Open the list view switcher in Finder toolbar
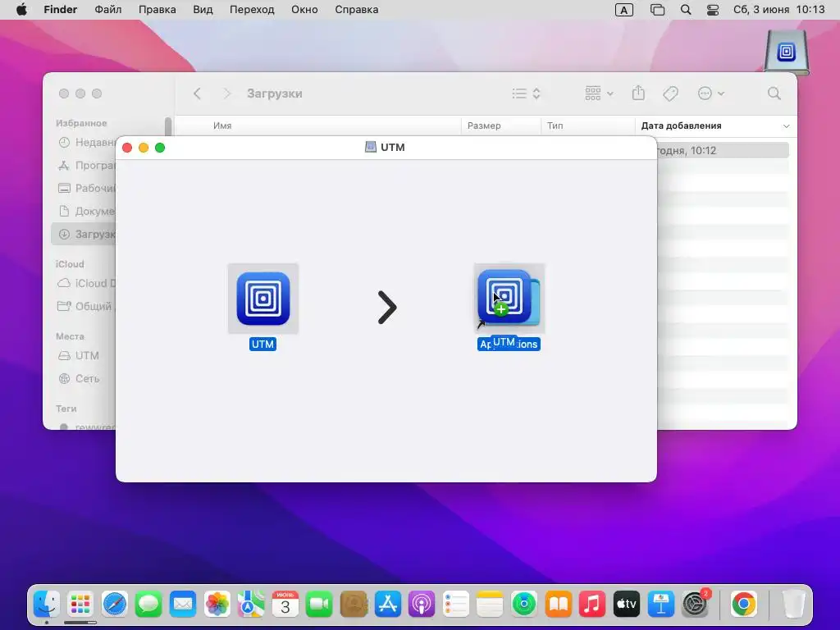 (526, 94)
